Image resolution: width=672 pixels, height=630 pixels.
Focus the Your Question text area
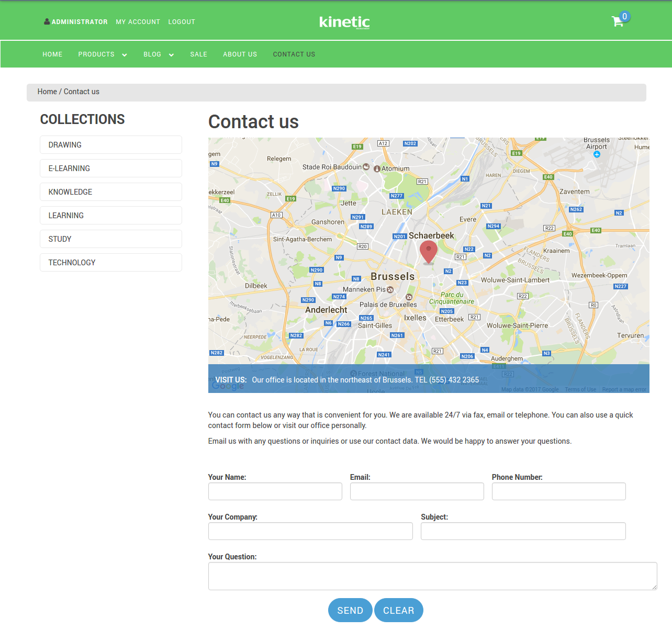tap(433, 576)
